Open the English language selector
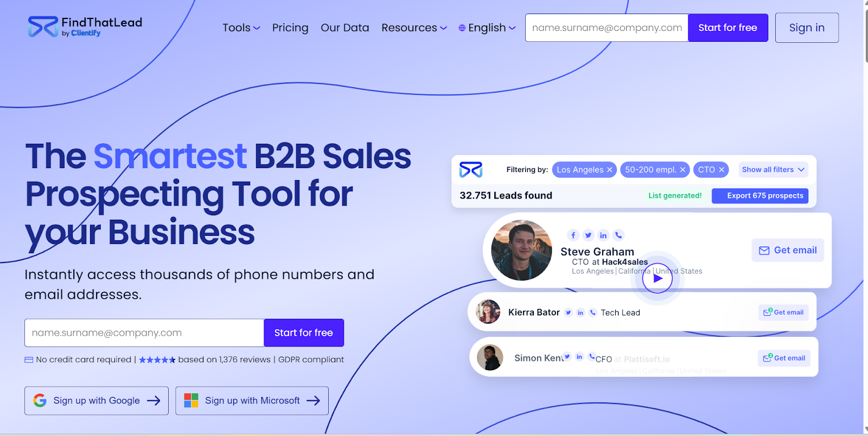 click(487, 28)
